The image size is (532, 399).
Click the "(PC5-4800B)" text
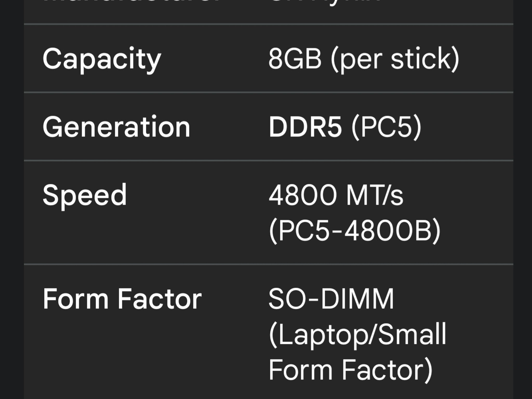(x=355, y=231)
